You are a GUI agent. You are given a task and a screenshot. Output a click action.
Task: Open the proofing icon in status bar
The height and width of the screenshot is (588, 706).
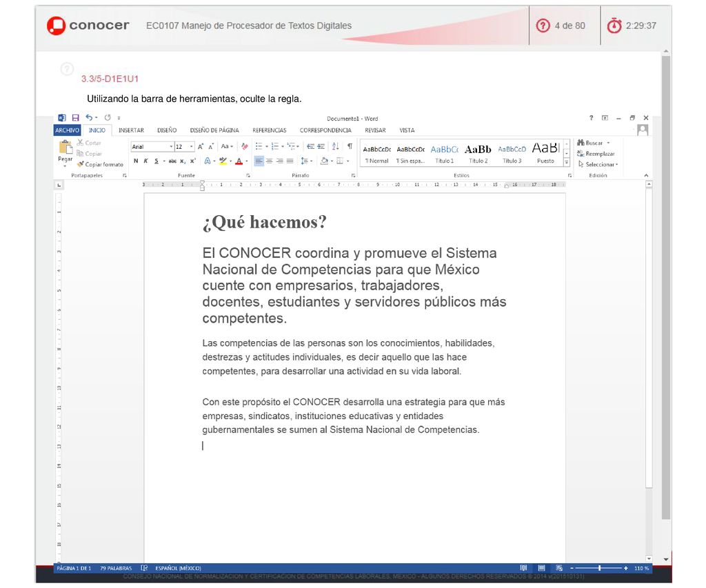[x=144, y=568]
